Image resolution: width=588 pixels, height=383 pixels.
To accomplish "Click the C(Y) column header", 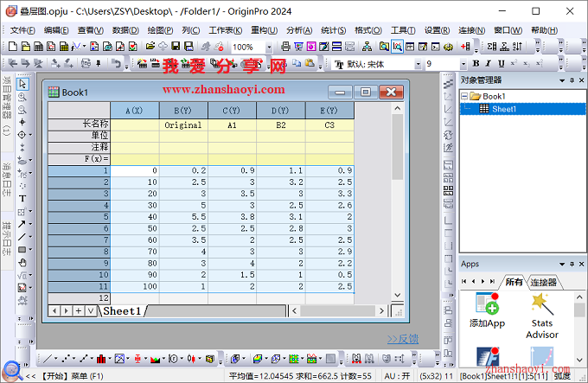I will (232, 110).
